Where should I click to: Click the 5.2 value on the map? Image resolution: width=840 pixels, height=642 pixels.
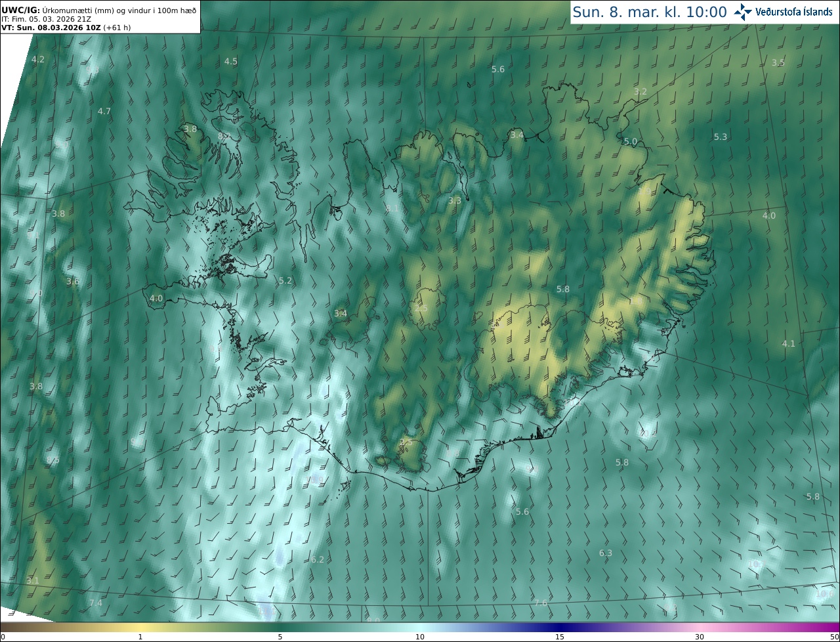coord(285,281)
